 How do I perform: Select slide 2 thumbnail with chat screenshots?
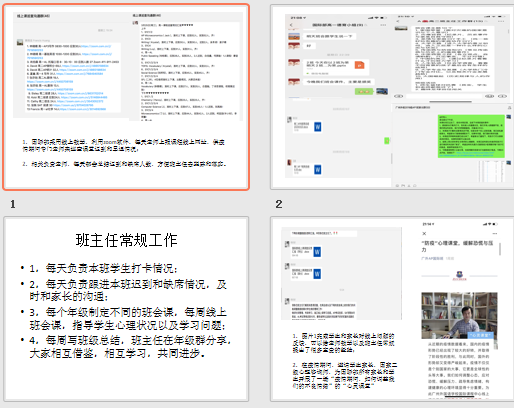click(x=392, y=97)
